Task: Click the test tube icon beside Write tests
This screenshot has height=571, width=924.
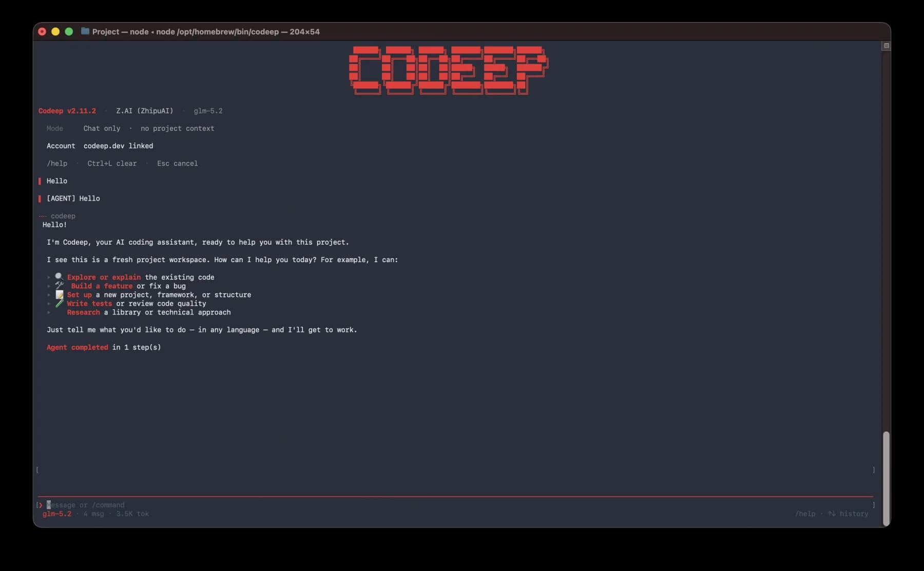Action: [x=59, y=303]
